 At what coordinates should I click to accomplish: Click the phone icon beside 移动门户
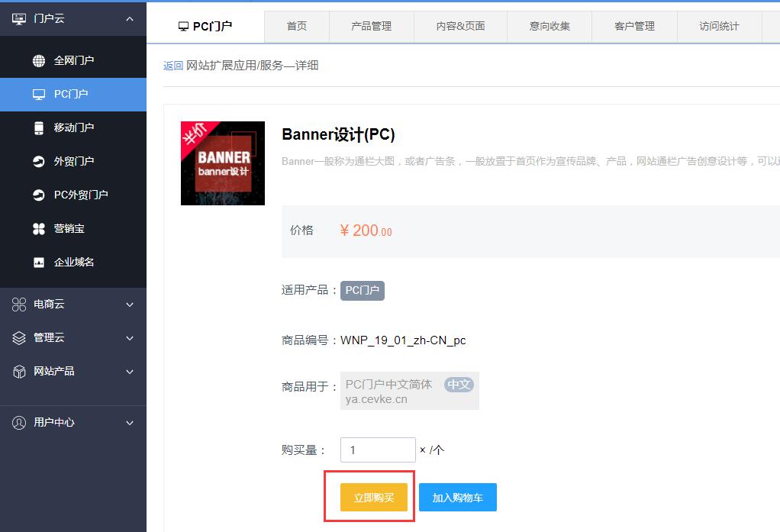39,128
